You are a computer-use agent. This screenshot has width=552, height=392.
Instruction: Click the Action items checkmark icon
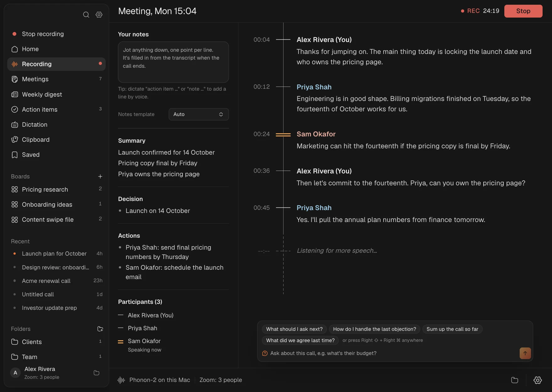click(x=14, y=109)
